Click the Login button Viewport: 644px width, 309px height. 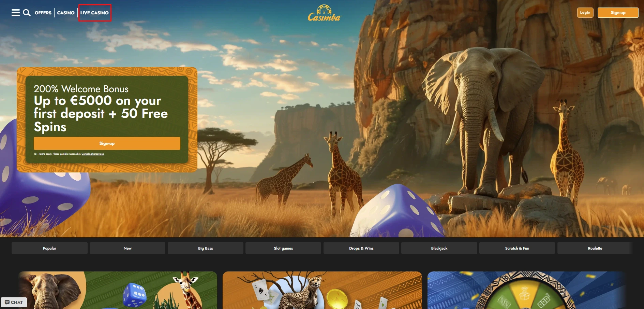(x=585, y=13)
